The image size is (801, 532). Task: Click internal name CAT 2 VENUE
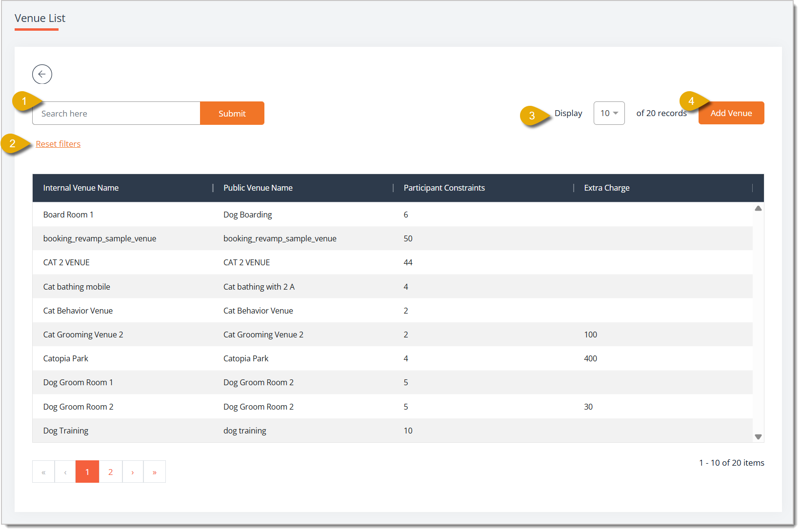click(x=66, y=262)
